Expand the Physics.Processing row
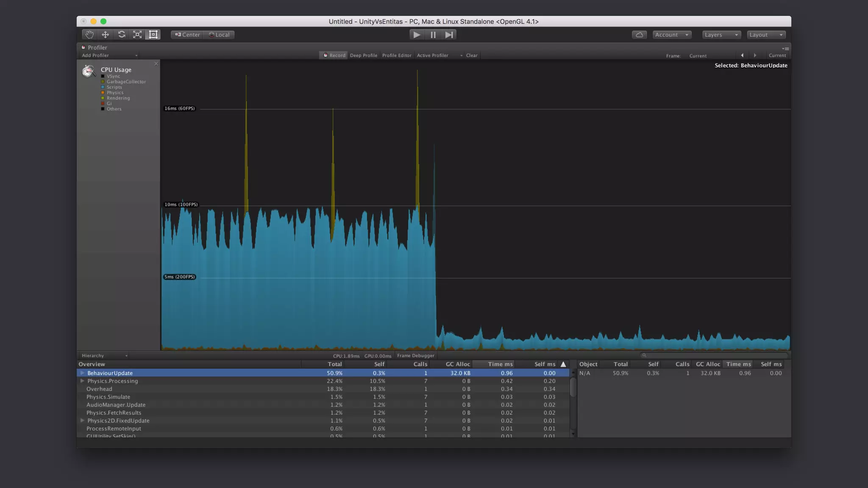 (82, 381)
